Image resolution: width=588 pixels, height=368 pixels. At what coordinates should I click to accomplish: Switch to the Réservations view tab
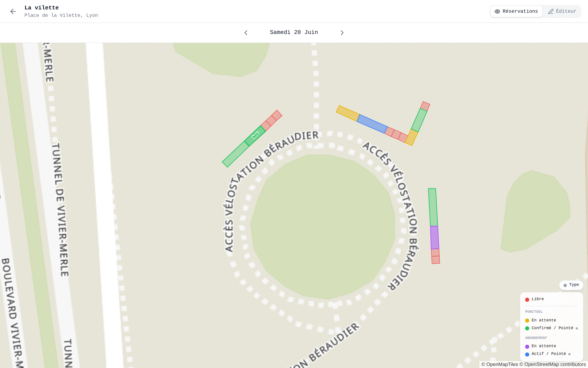(516, 11)
